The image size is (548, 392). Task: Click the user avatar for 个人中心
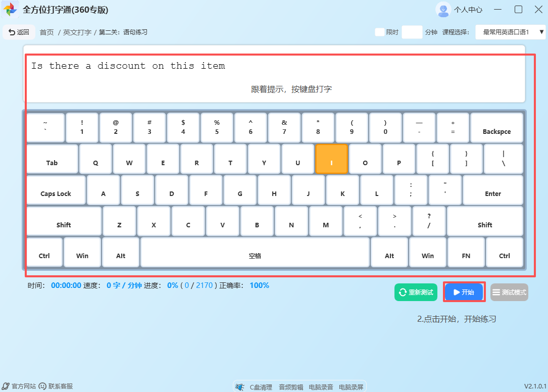[443, 9]
